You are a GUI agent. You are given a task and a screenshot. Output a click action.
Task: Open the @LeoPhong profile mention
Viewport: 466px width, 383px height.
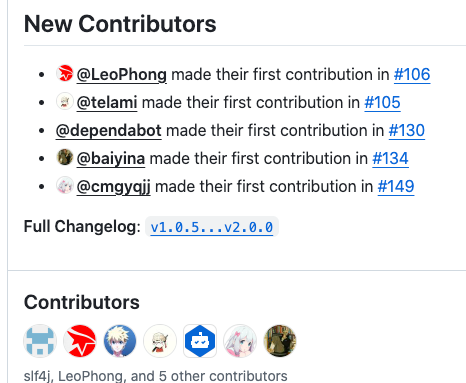pos(122,74)
